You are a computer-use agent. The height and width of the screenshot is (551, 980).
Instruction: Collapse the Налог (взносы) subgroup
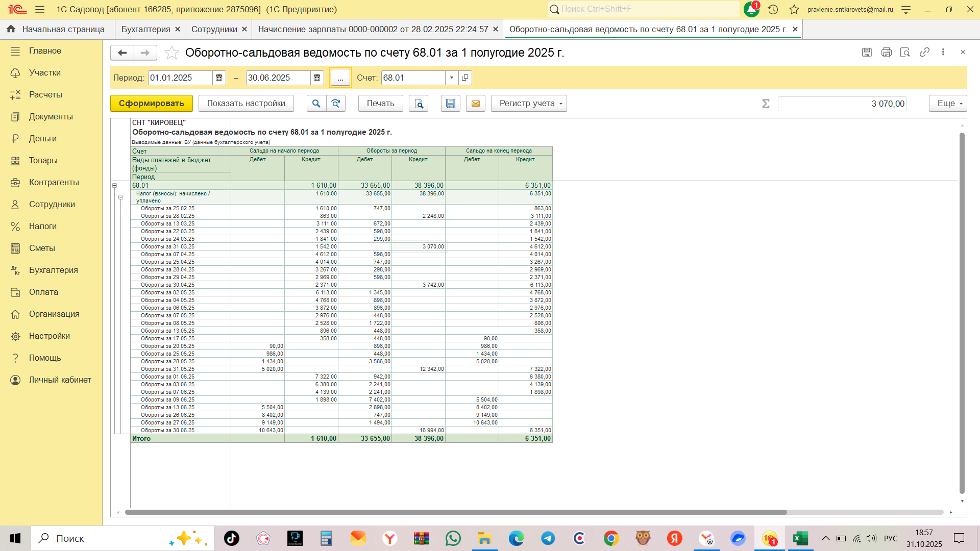tap(121, 197)
